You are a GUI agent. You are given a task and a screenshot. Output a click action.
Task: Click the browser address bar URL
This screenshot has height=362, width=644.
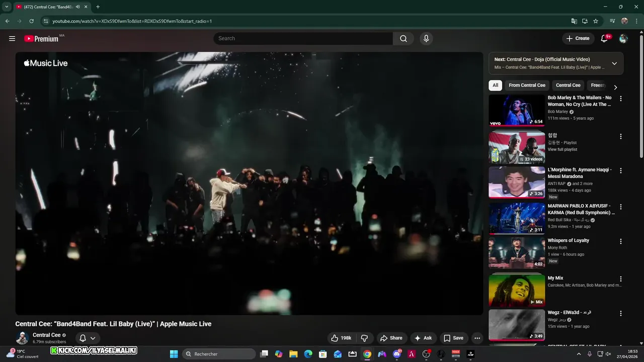pyautogui.click(x=132, y=21)
